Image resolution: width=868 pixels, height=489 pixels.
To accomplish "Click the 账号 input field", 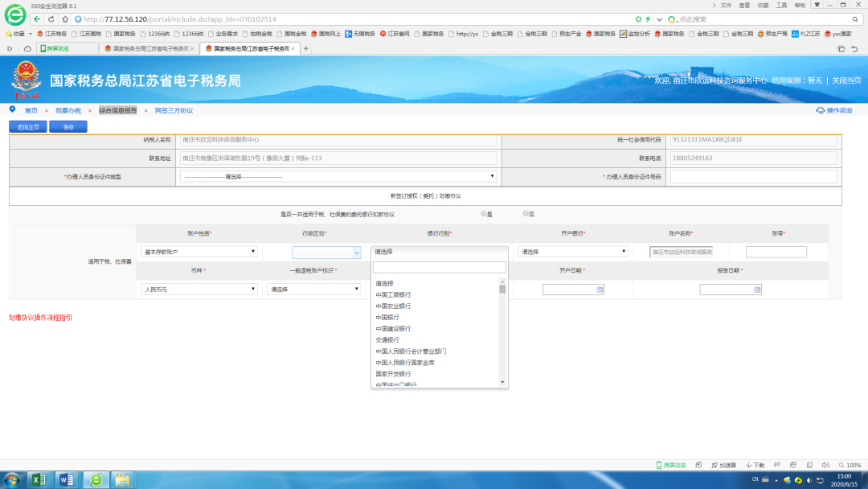I will 776,252.
